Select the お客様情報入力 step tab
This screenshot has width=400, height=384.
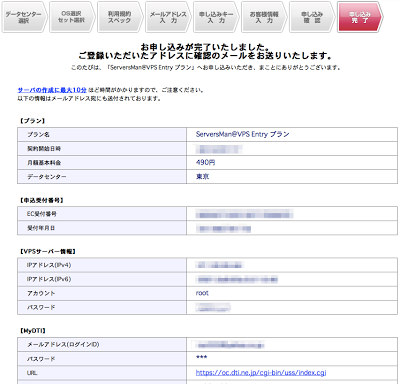tap(264, 17)
